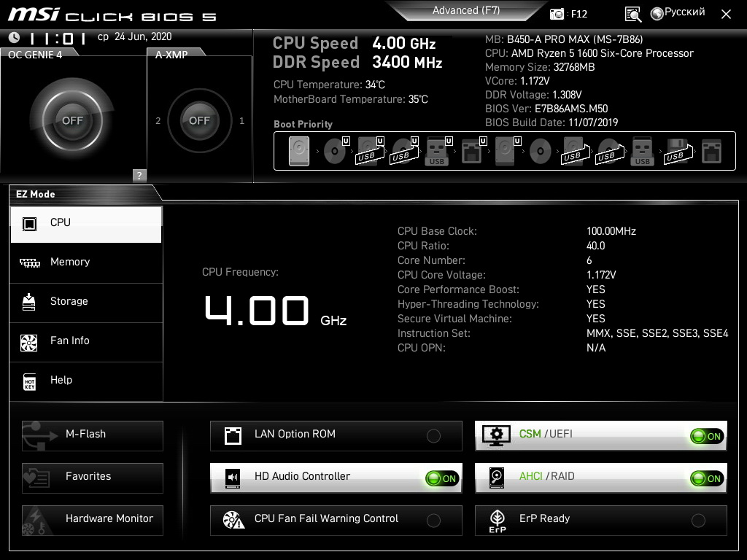Click the globe language icon
Image resolution: width=747 pixels, height=560 pixels.
click(x=657, y=13)
